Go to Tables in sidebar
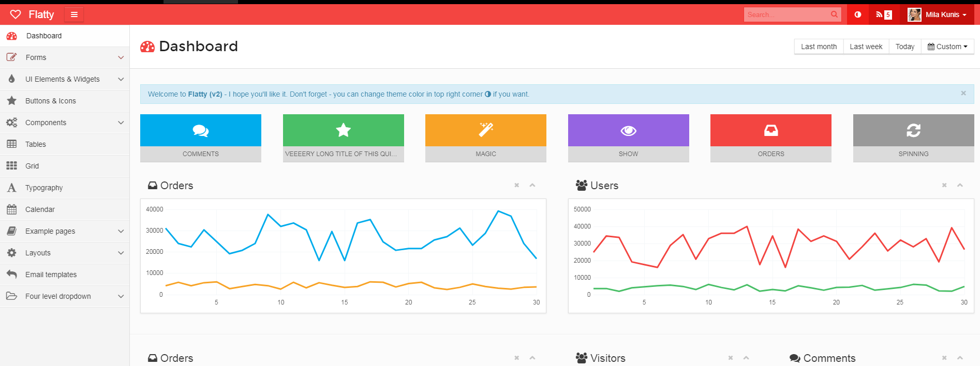980x366 pixels. (36, 144)
